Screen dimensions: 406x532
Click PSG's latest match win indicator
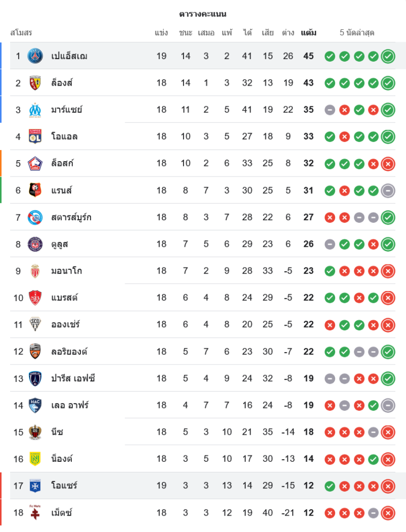click(x=388, y=56)
